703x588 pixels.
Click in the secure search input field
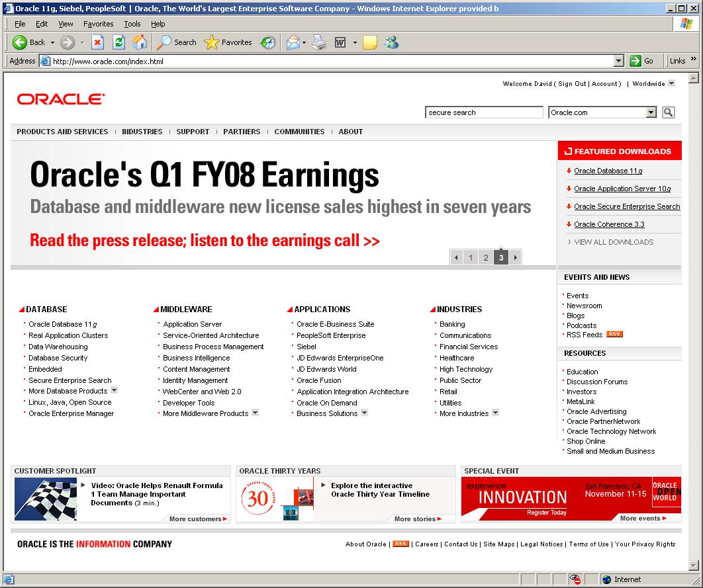(484, 112)
